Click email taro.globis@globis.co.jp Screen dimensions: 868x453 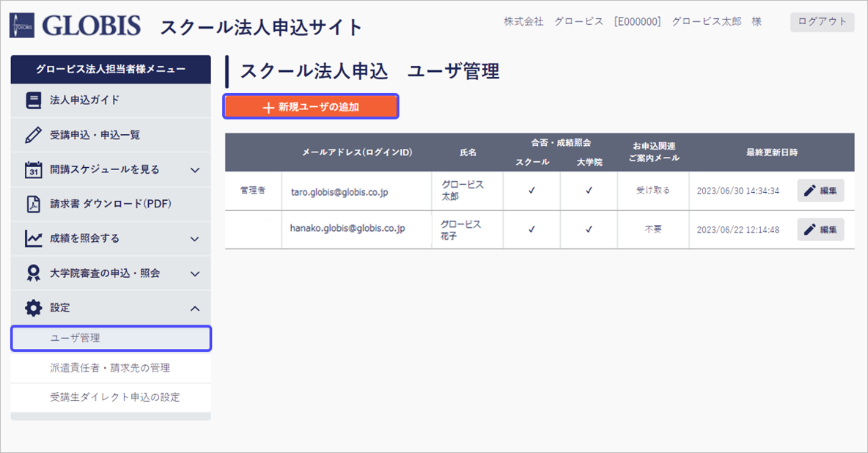(x=339, y=192)
